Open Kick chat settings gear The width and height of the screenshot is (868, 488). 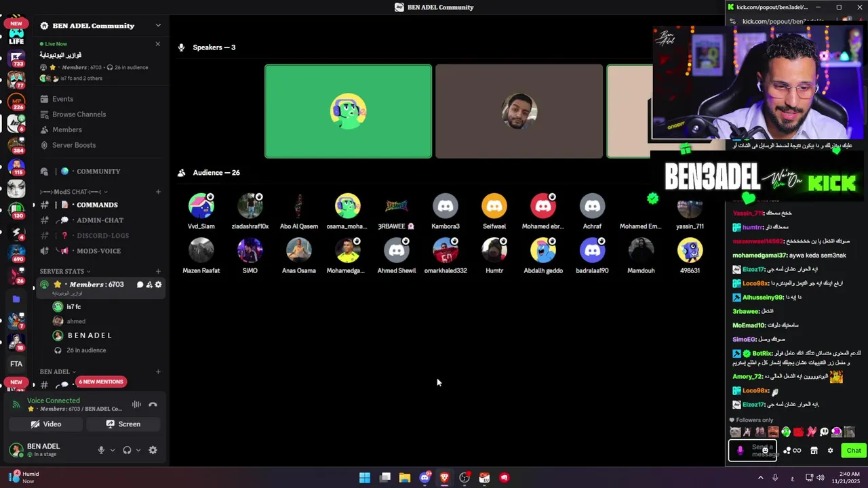pyautogui.click(x=830, y=451)
